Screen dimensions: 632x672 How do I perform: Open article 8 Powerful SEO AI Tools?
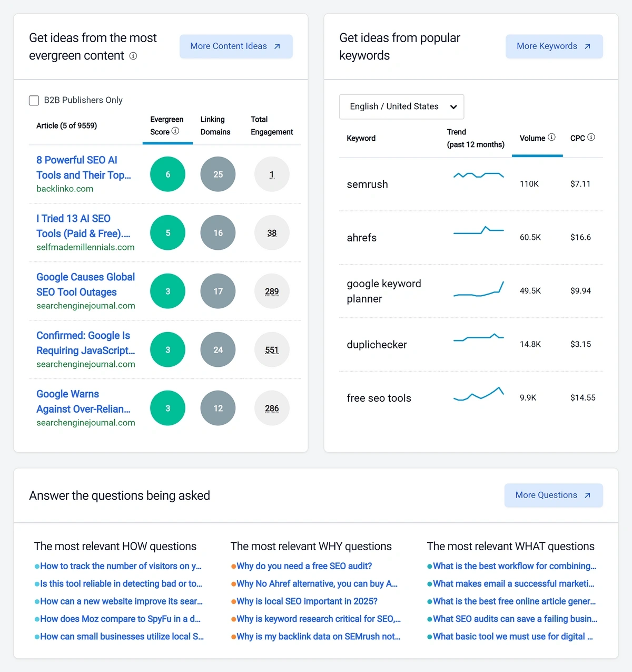[x=84, y=167]
